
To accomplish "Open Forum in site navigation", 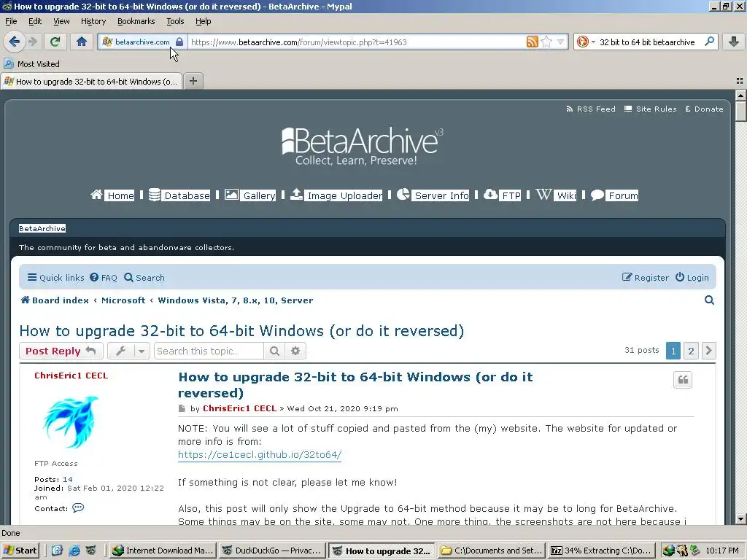I will 614,195.
